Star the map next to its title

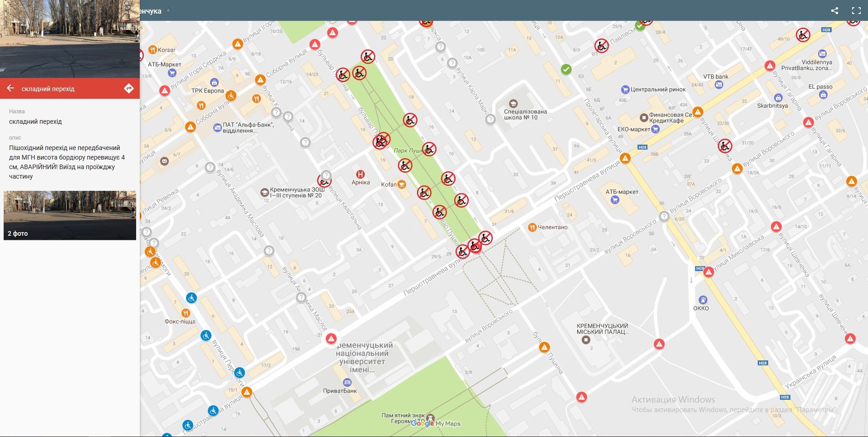[x=168, y=10]
